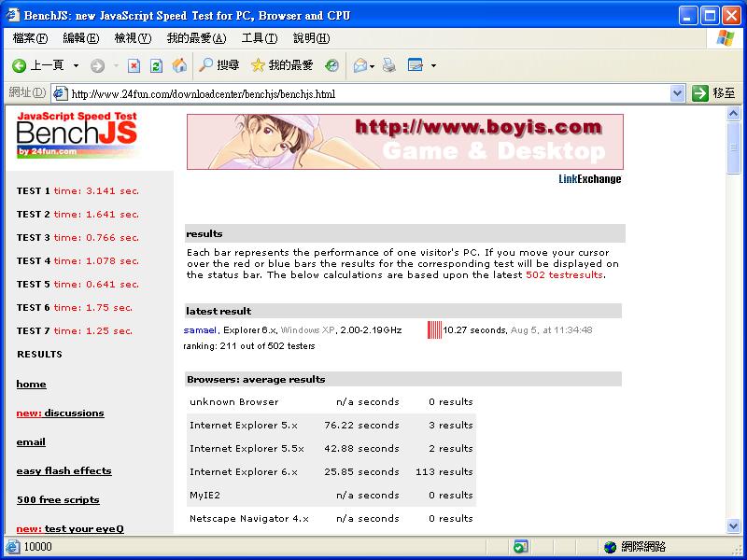Click the Print icon
Screen dimensions: 747x560
[389, 65]
